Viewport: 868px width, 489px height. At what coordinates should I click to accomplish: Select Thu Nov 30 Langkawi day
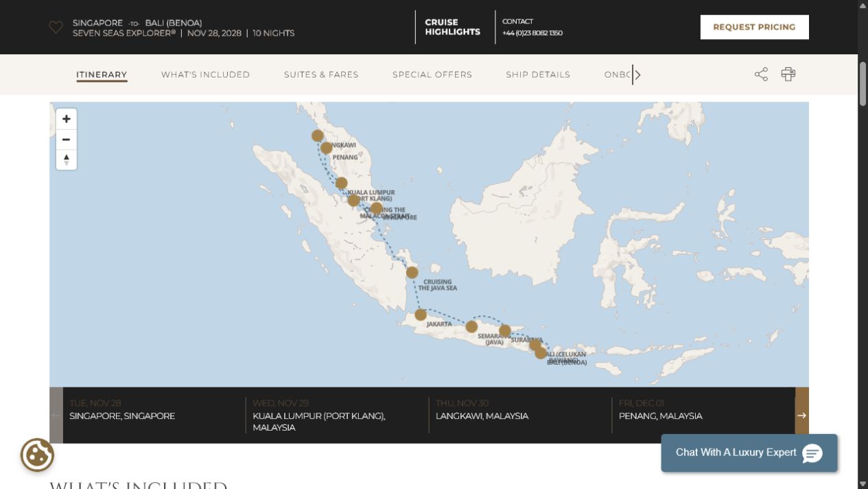[519, 415]
